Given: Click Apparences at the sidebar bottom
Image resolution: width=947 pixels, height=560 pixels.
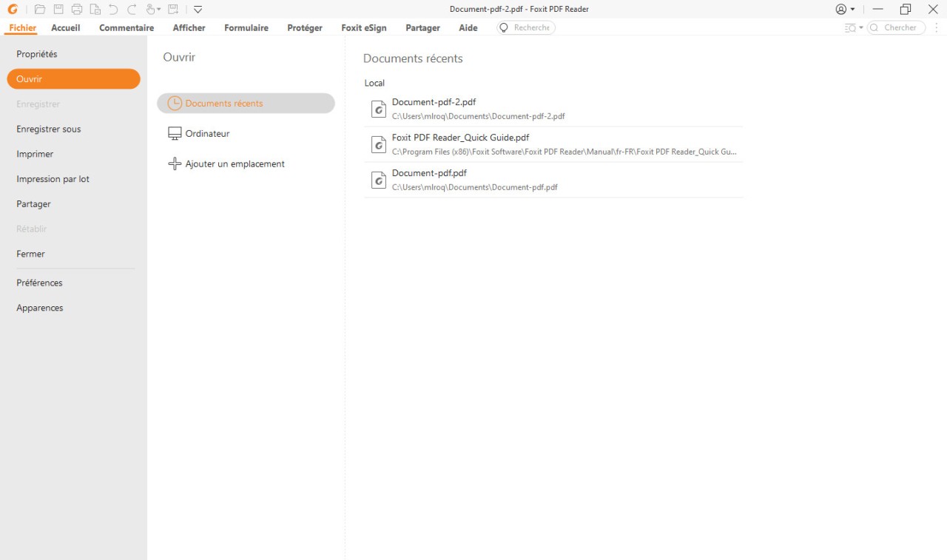Looking at the screenshot, I should coord(39,308).
